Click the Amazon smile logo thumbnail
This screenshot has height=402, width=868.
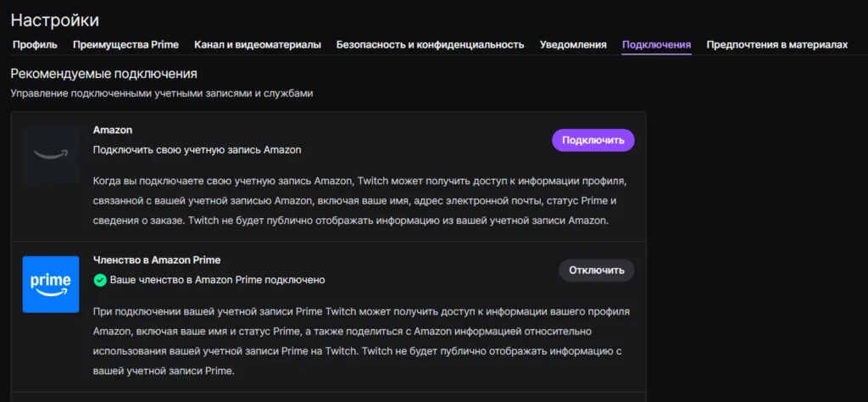click(x=51, y=154)
